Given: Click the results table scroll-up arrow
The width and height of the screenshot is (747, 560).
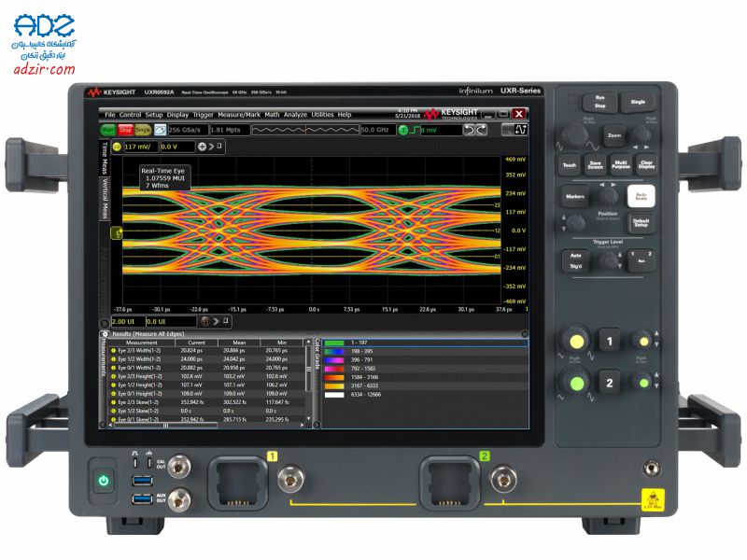Looking at the screenshot, I should [x=308, y=342].
